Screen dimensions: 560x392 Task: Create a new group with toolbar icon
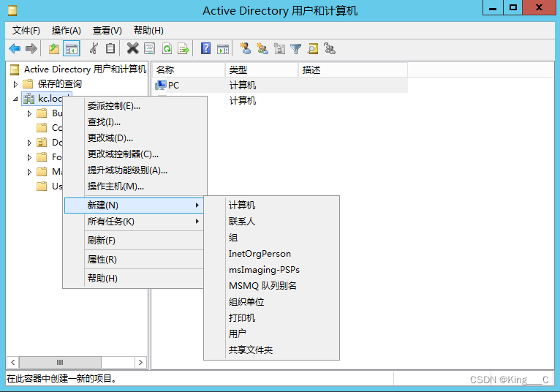click(262, 48)
